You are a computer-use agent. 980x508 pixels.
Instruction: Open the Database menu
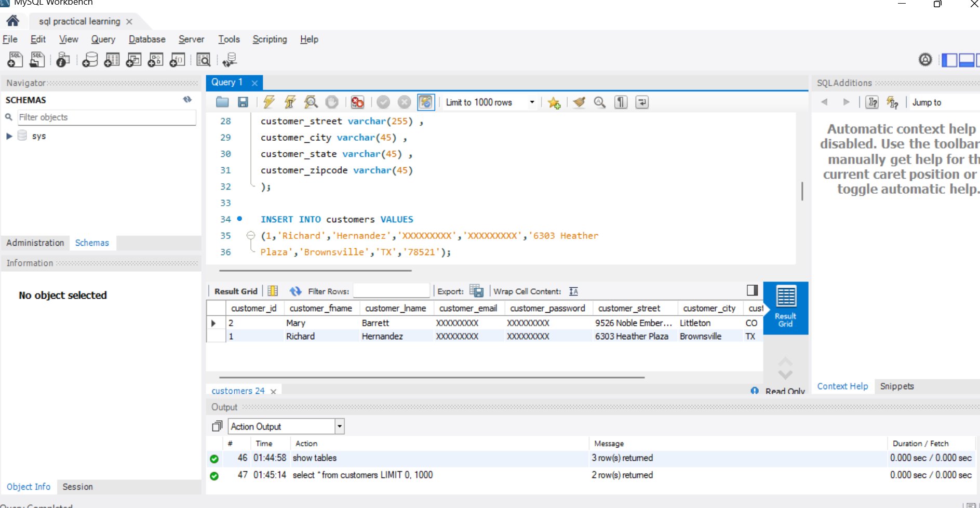(146, 39)
